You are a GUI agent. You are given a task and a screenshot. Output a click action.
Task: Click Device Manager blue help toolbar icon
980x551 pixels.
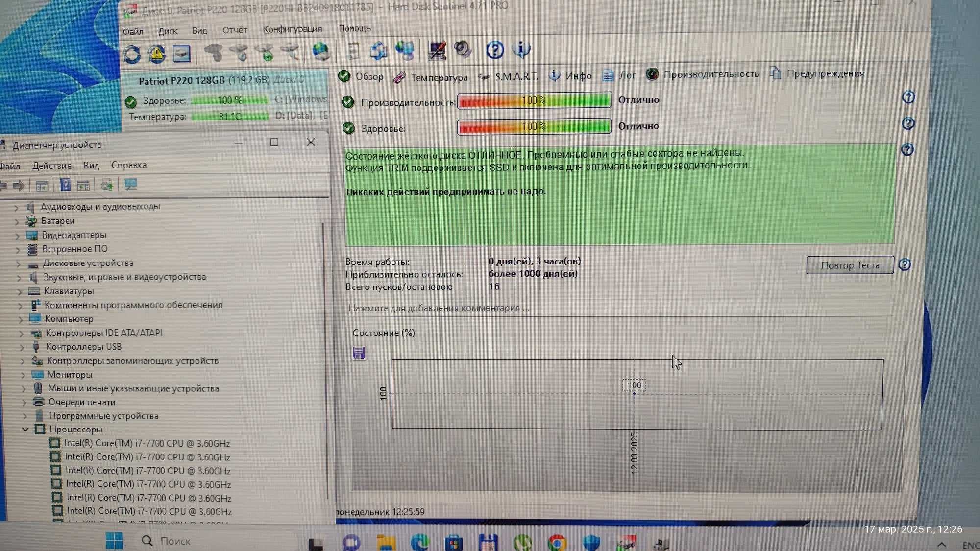pyautogui.click(x=65, y=185)
